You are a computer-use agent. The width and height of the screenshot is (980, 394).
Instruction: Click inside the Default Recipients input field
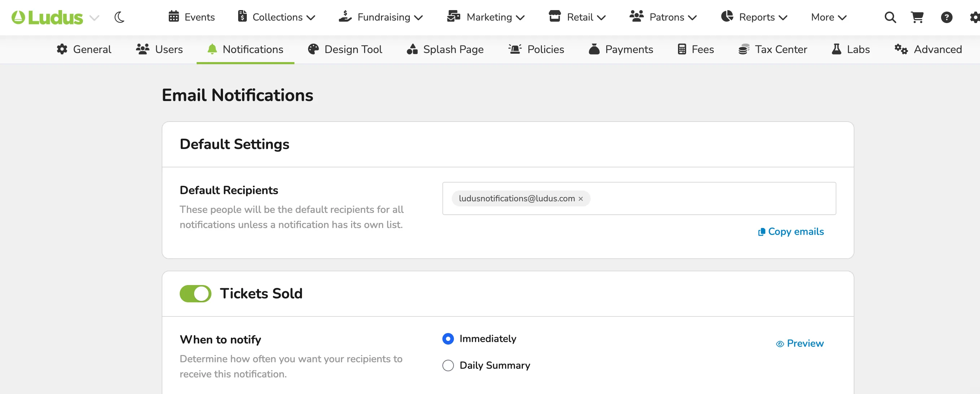[x=639, y=198]
